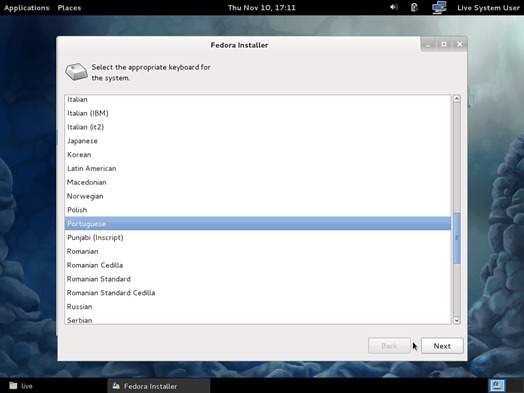This screenshot has width=524, height=393.
Task: Minimize the Fedora Installer window
Action: pos(428,44)
